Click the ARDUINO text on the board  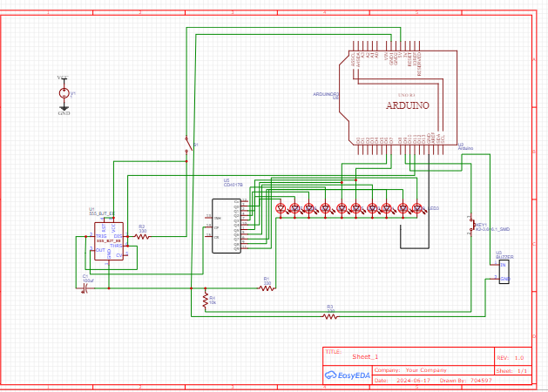coord(408,105)
